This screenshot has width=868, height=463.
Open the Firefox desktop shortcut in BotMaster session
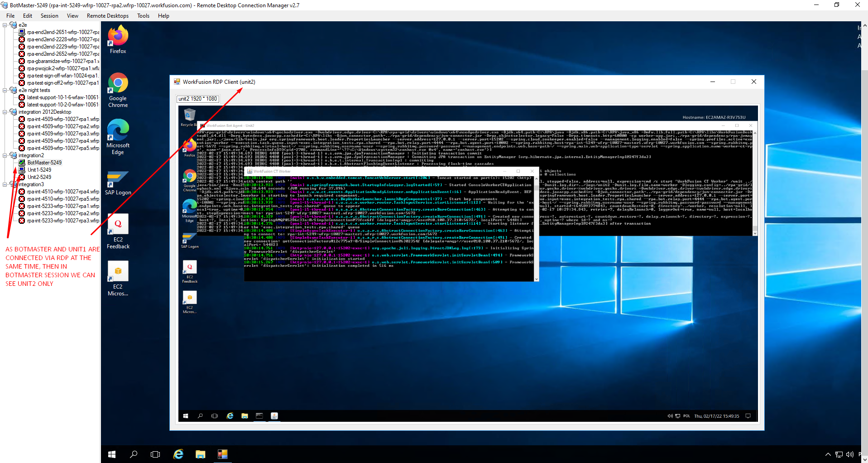(x=118, y=40)
